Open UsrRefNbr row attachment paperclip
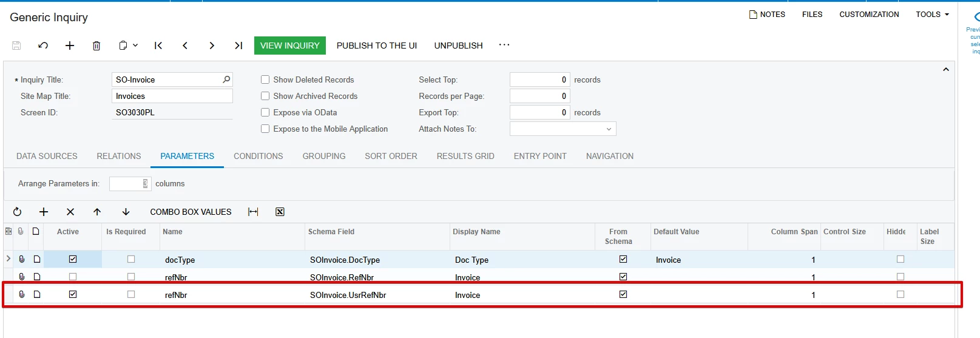980x338 pixels. [22, 294]
